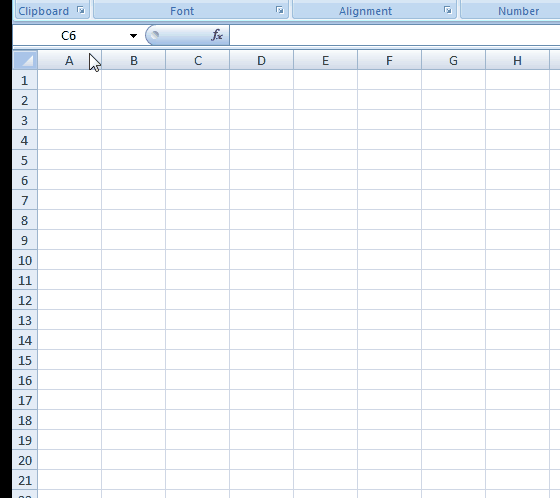Select row 4 header
The height and width of the screenshot is (498, 560).
25,140
